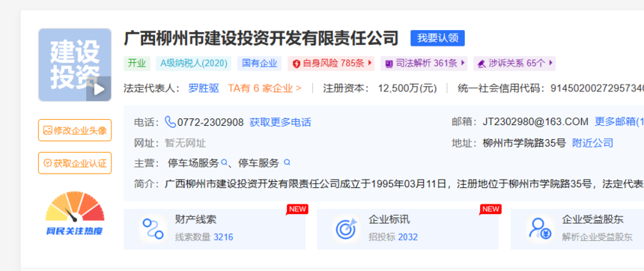Open legal representative 罗胜驱 link
This screenshot has height=271, width=644.
coord(204,88)
